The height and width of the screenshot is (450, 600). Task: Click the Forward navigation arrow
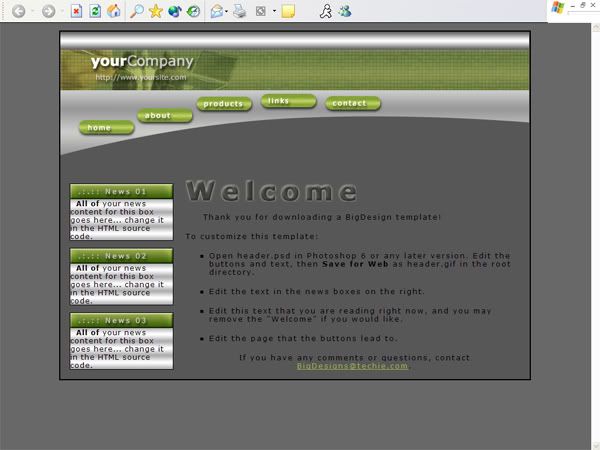(x=48, y=12)
